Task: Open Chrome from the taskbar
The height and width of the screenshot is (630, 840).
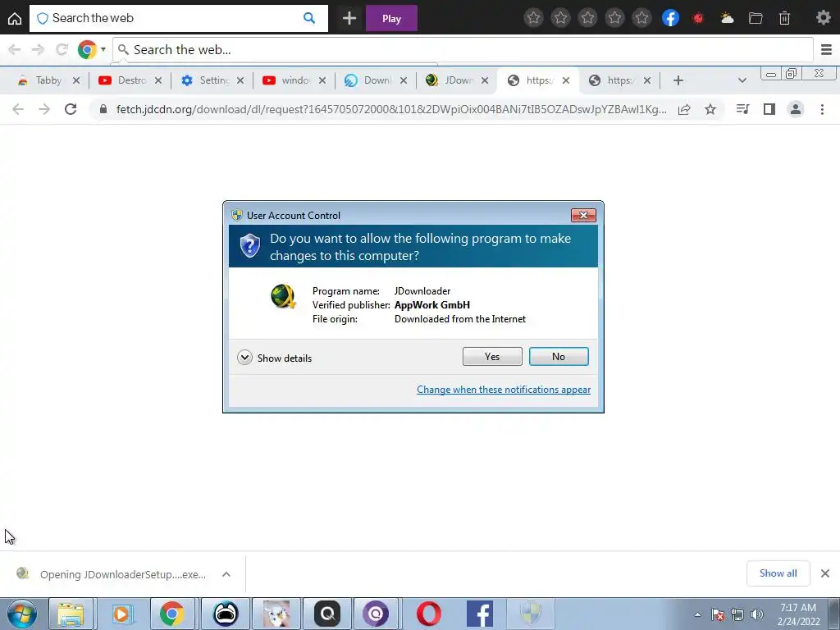Action: point(171,614)
